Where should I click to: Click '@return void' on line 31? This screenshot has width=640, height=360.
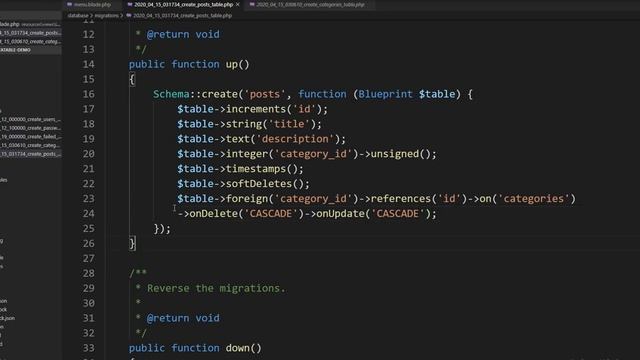pos(183,318)
